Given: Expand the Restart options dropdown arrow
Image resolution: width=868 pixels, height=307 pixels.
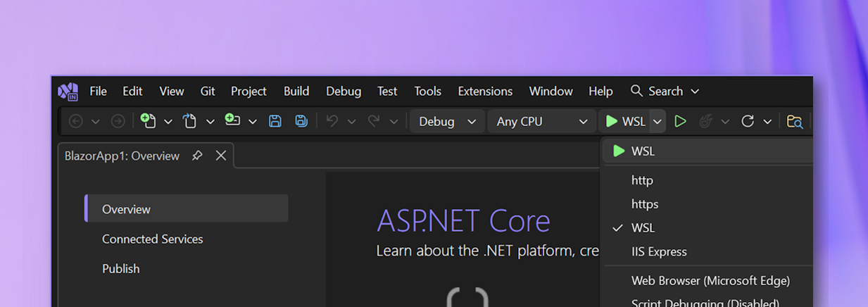Looking at the screenshot, I should [x=767, y=122].
